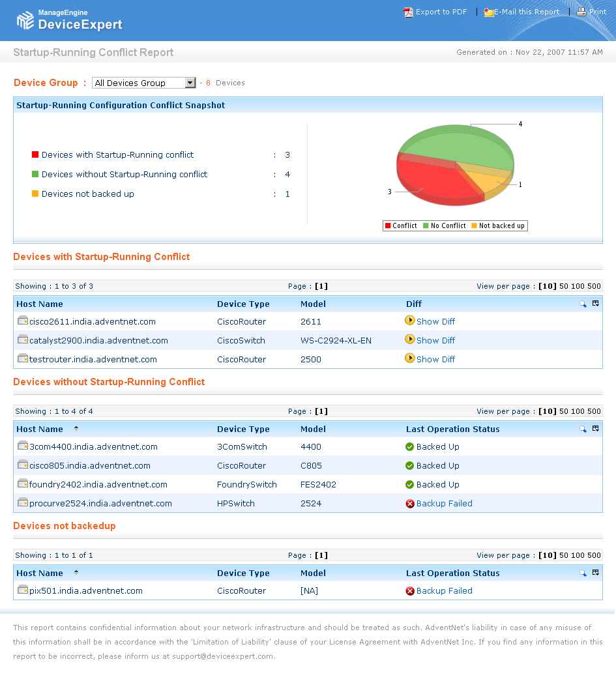Screen dimensions: 616x681
Task: Open column chooser icon in Conflict devices table
Action: click(x=595, y=304)
